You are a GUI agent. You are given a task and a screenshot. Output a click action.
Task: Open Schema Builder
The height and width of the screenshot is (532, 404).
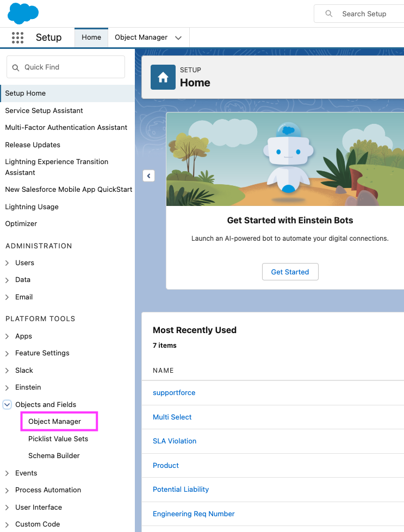click(x=54, y=456)
